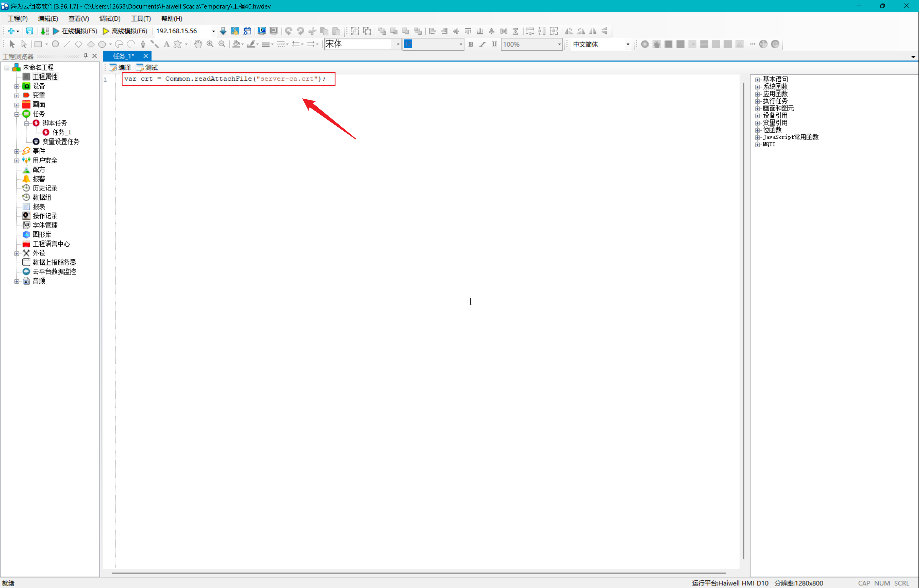Select 工程属性 in the project tree
This screenshot has height=588, width=919.
point(45,77)
